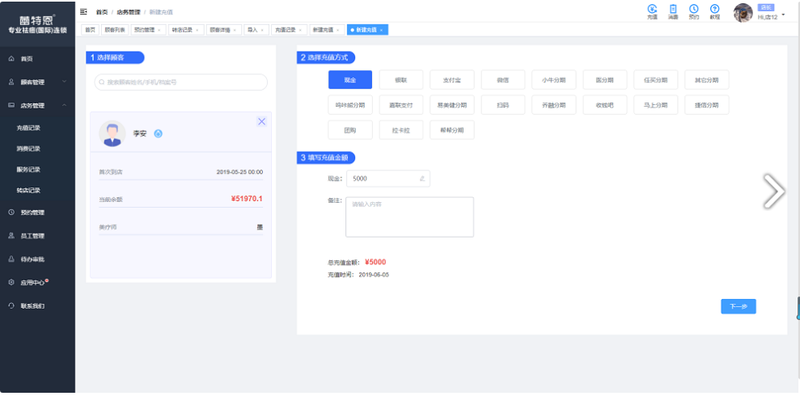
Task: Switch to the 首页 tab in the tab bar
Action: coord(90,30)
